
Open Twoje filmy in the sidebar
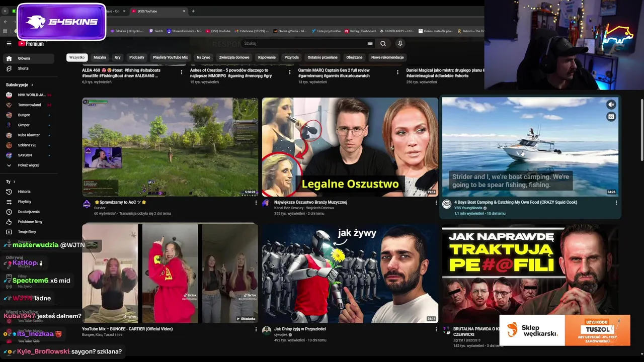[29, 232]
